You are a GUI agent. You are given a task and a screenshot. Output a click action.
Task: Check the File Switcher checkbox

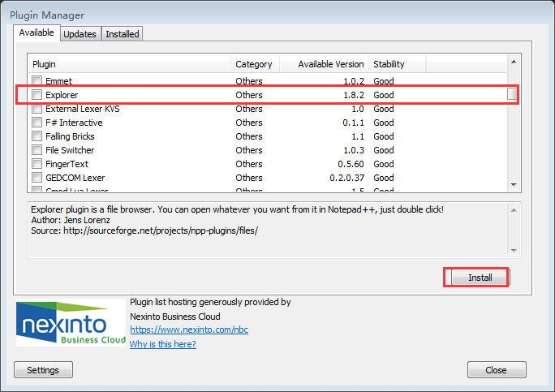point(37,150)
